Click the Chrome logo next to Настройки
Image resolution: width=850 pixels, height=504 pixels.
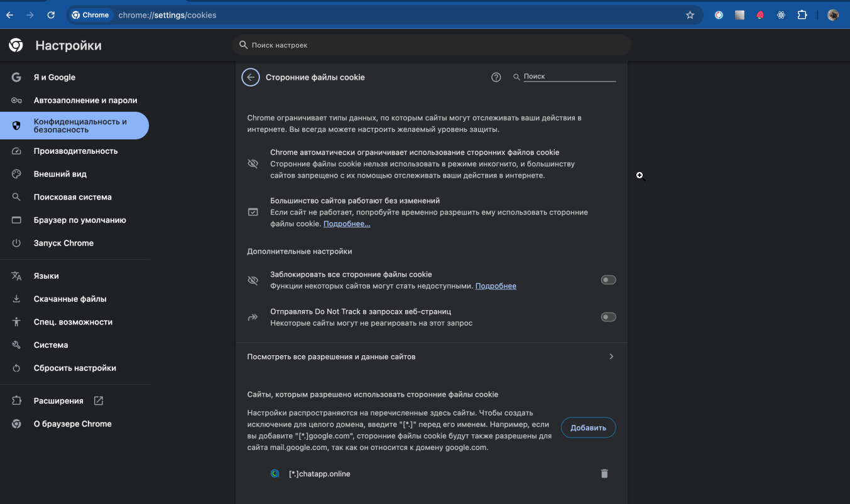(x=16, y=45)
